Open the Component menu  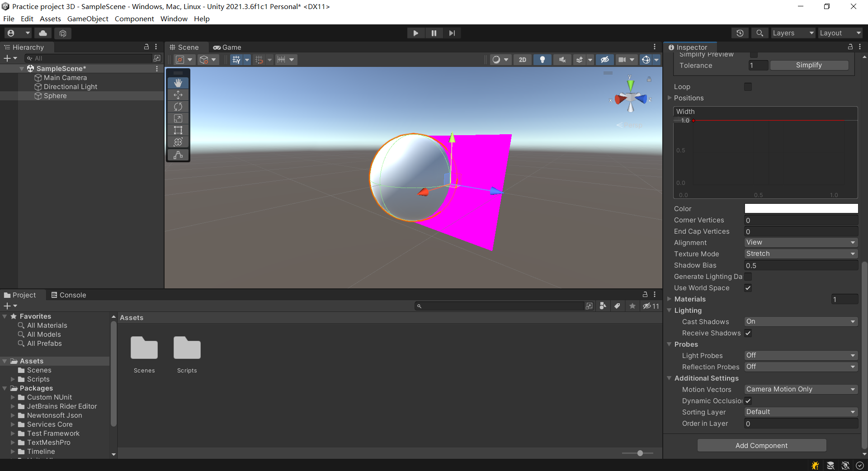[x=134, y=19]
